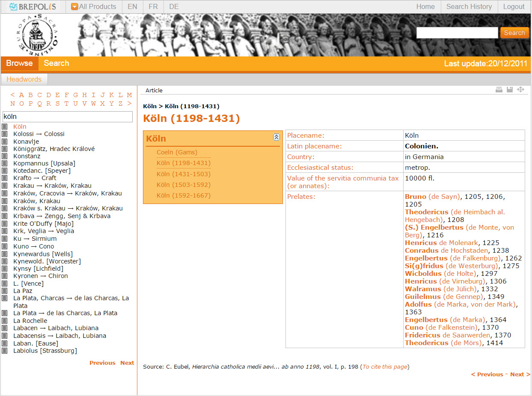Select the Headwords tab
532x396 pixels.
pyautogui.click(x=24, y=80)
